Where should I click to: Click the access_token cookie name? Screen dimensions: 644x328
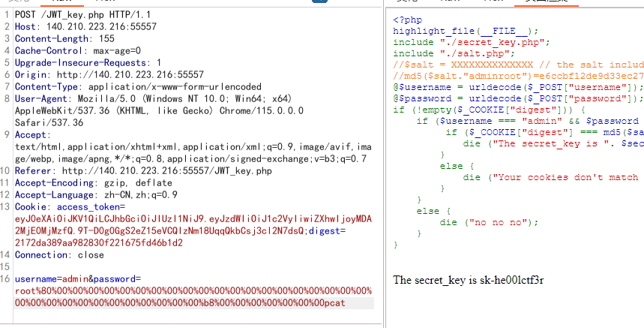[88, 206]
